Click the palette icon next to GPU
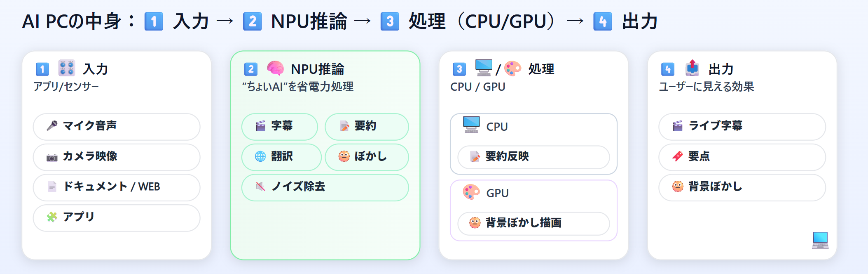The width and height of the screenshot is (868, 274). [471, 192]
